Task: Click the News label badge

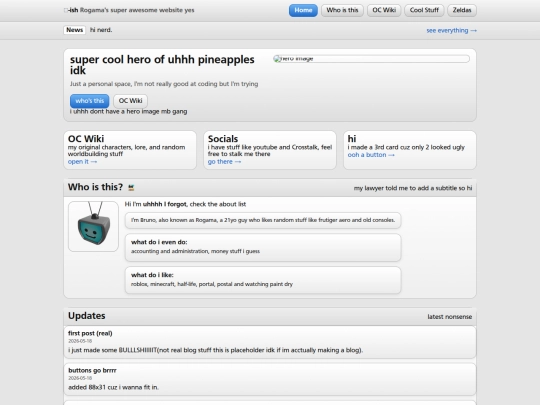Action: pos(74,30)
